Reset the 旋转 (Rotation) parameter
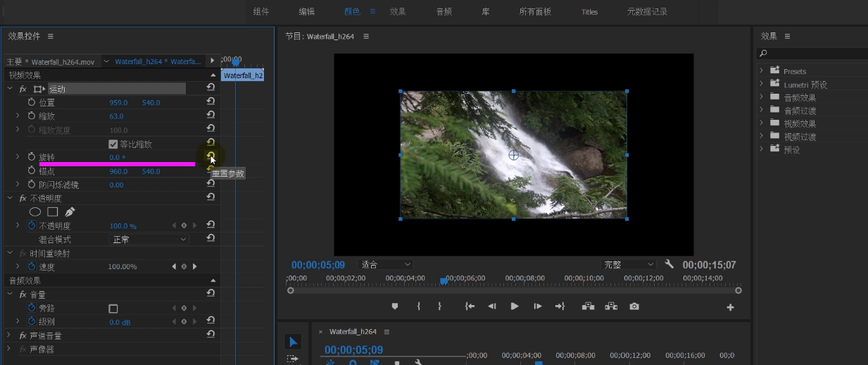 click(x=210, y=156)
